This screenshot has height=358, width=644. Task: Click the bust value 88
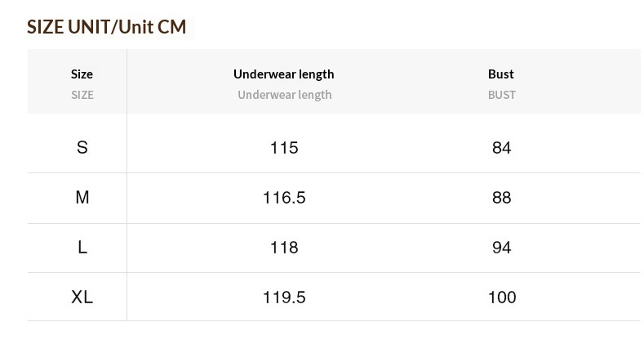501,198
